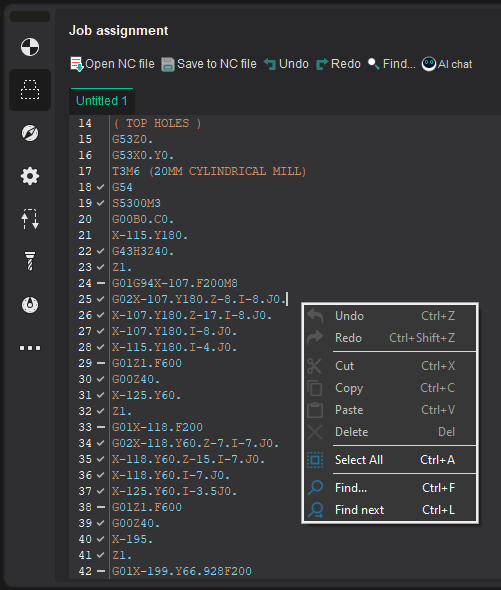Click Redo in the toolbar
Screen dimensions: 501x590
[x=338, y=64]
